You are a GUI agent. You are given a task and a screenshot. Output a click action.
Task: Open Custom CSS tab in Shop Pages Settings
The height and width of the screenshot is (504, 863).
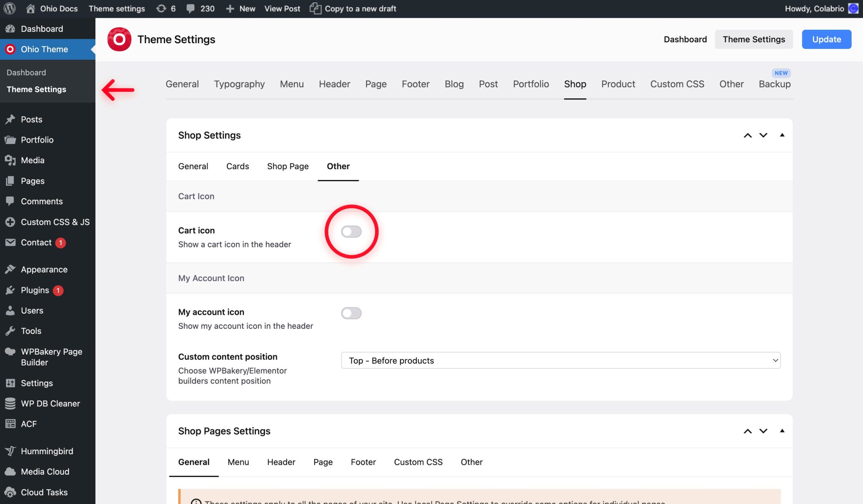point(418,462)
